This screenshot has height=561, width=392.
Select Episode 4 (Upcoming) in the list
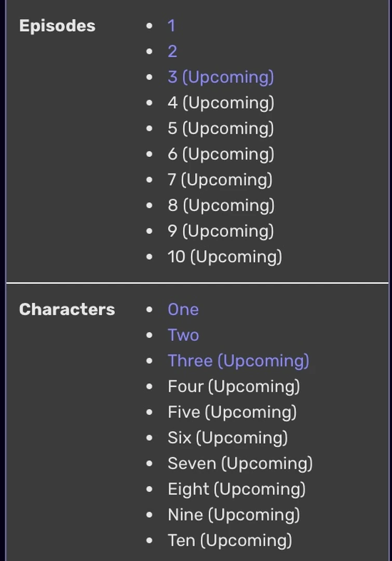[x=220, y=103]
